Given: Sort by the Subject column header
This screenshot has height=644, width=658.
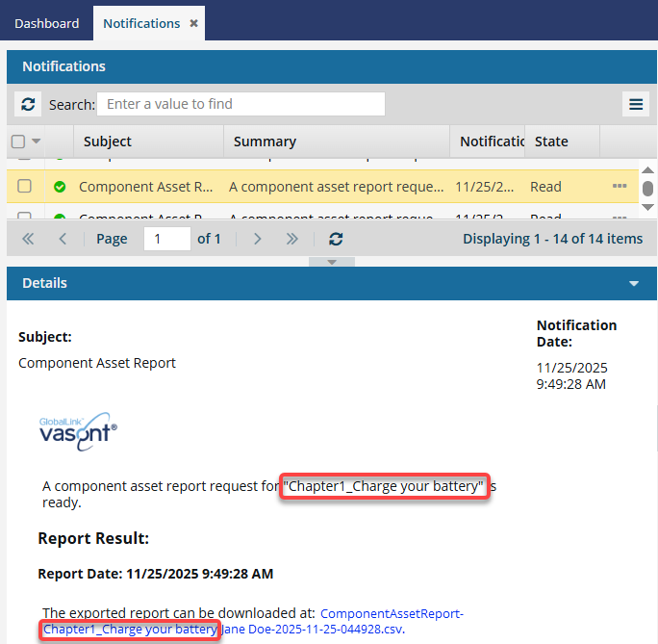Looking at the screenshot, I should tap(108, 142).
